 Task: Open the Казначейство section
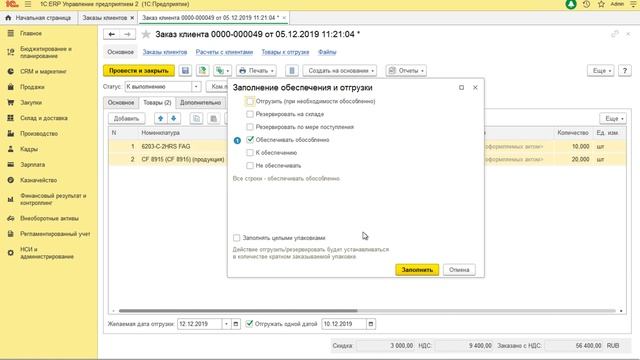(x=38, y=180)
